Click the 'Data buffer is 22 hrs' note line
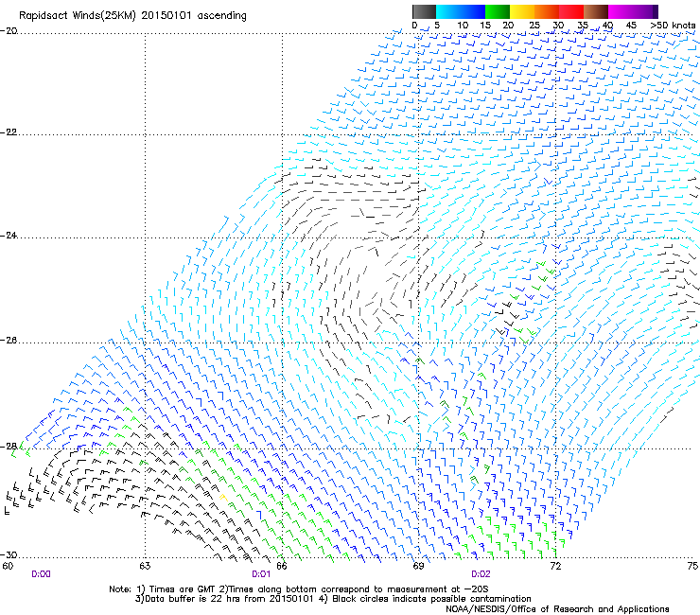700x615 pixels. (x=333, y=599)
